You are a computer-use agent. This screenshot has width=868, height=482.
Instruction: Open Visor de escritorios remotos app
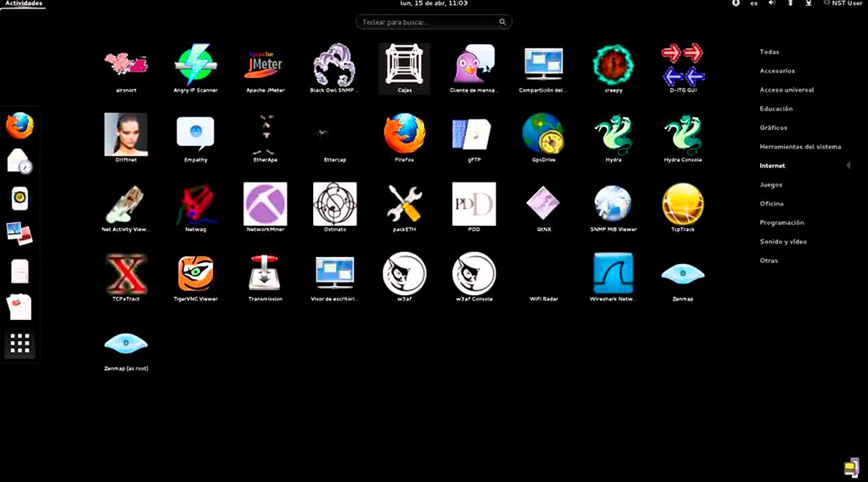click(x=334, y=277)
